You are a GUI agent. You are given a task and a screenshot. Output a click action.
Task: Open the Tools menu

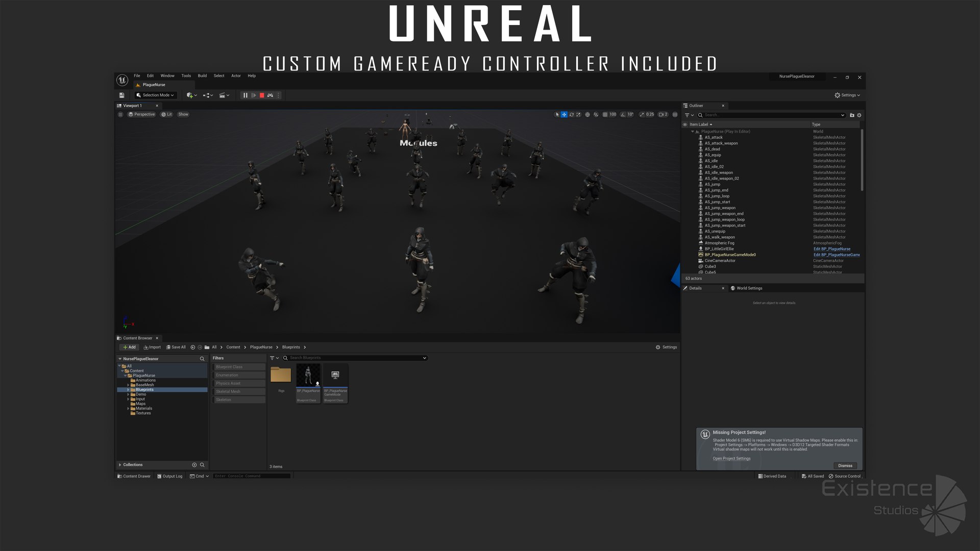[x=186, y=76]
